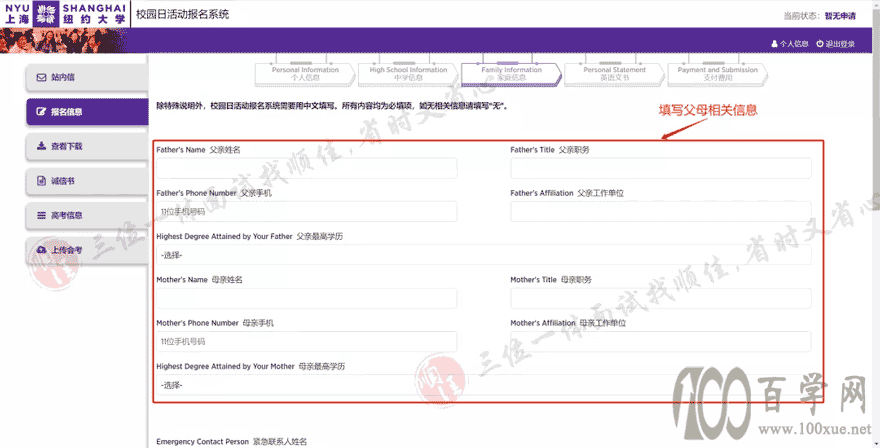880x448 pixels.
Task: Click the 校园日活动报名系统 title text
Action: click(182, 15)
